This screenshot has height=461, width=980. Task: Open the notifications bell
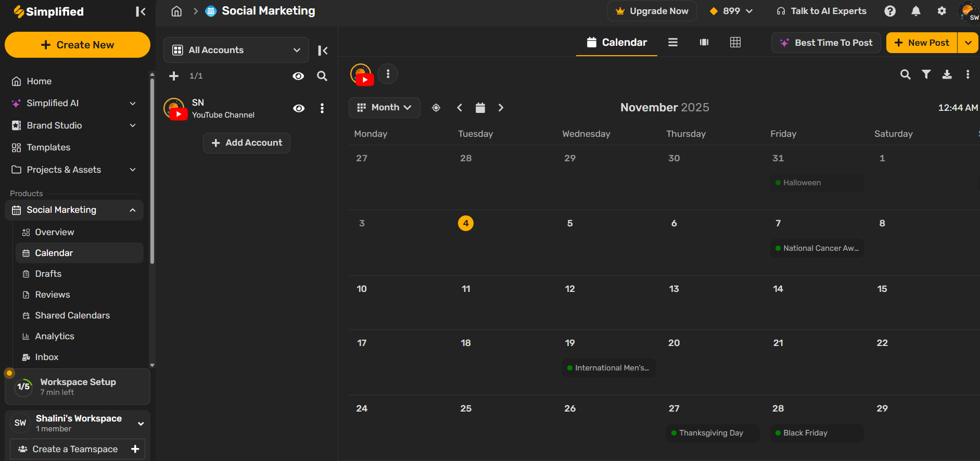point(915,11)
